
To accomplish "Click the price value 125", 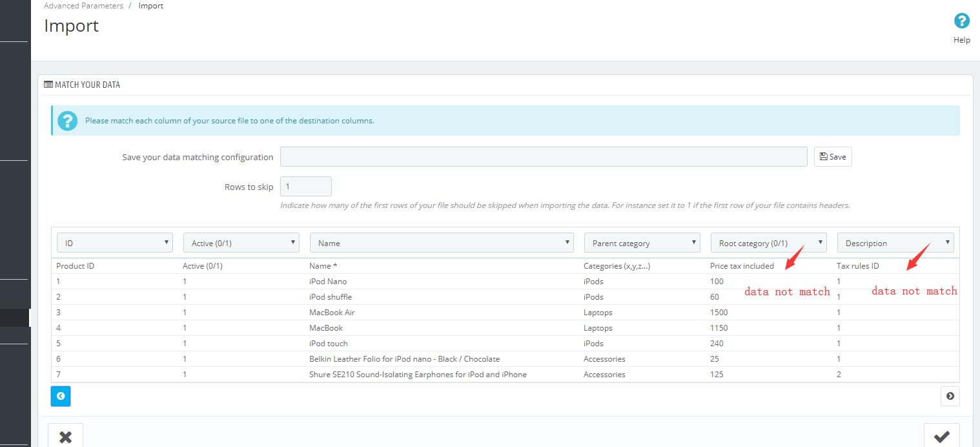I will pyautogui.click(x=717, y=375).
